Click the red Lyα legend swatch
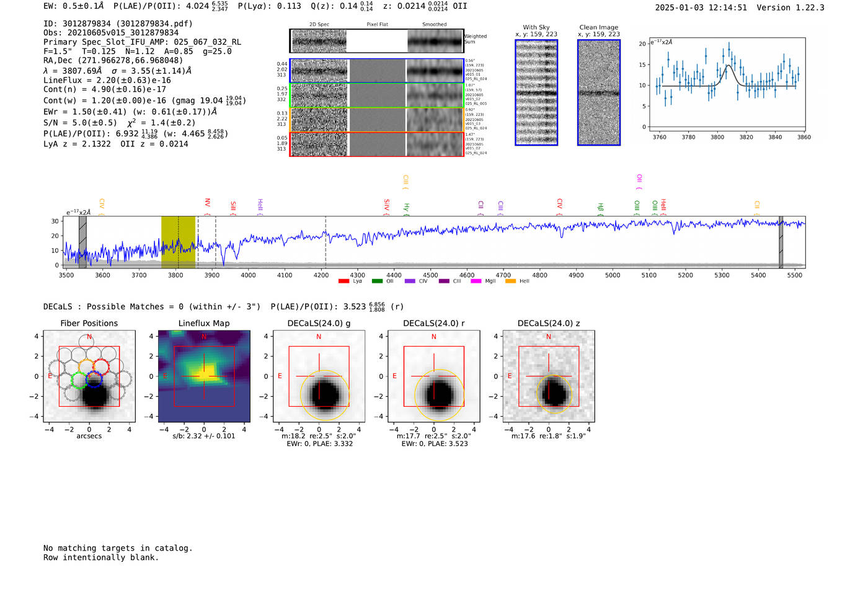Viewport: 868px width, 591px height. pyautogui.click(x=343, y=281)
